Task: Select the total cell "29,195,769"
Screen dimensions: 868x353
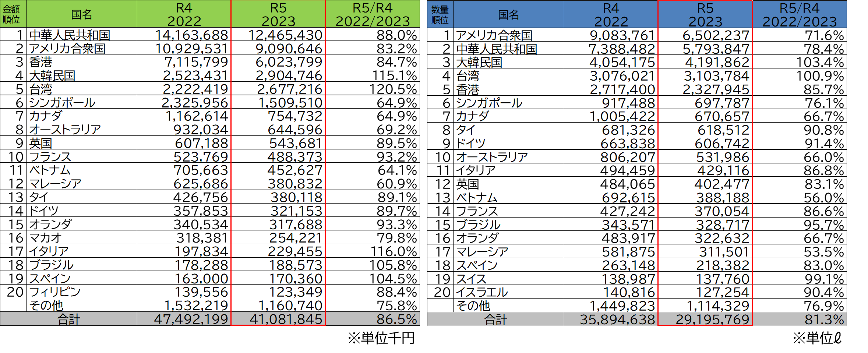Action: [705, 319]
